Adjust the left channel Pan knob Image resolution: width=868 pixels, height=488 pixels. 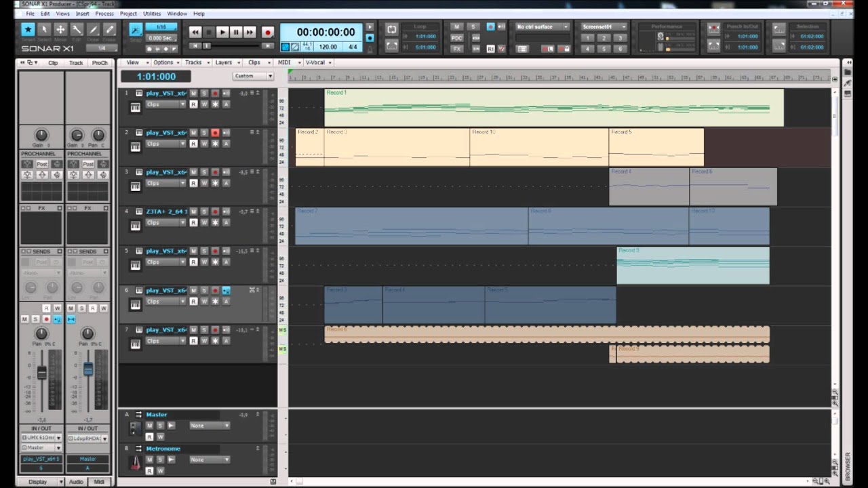[41, 333]
